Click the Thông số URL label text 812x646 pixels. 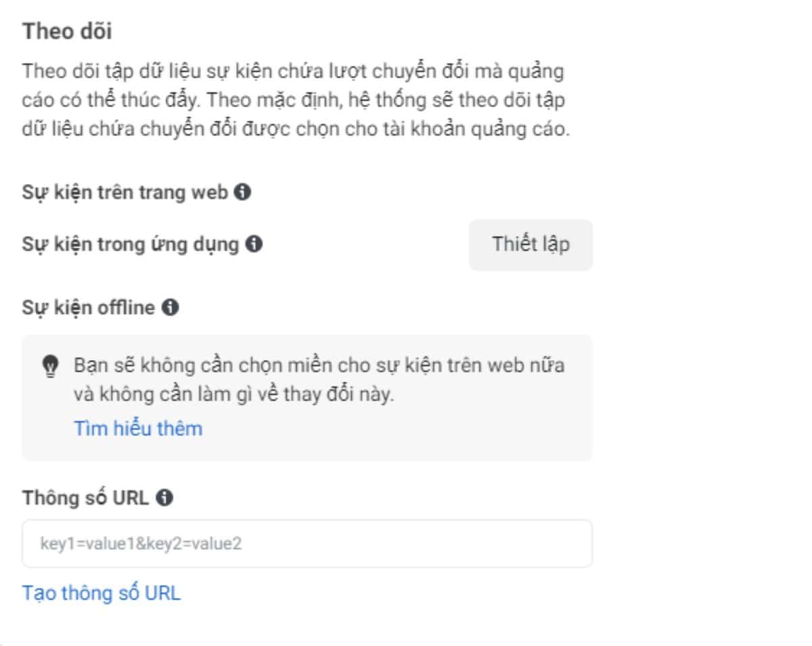pyautogui.click(x=85, y=498)
